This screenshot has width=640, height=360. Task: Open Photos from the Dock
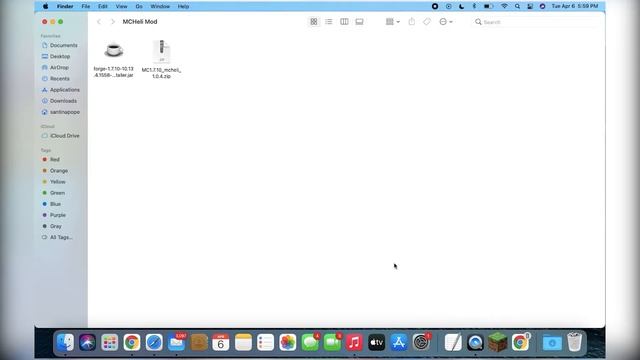(x=288, y=342)
